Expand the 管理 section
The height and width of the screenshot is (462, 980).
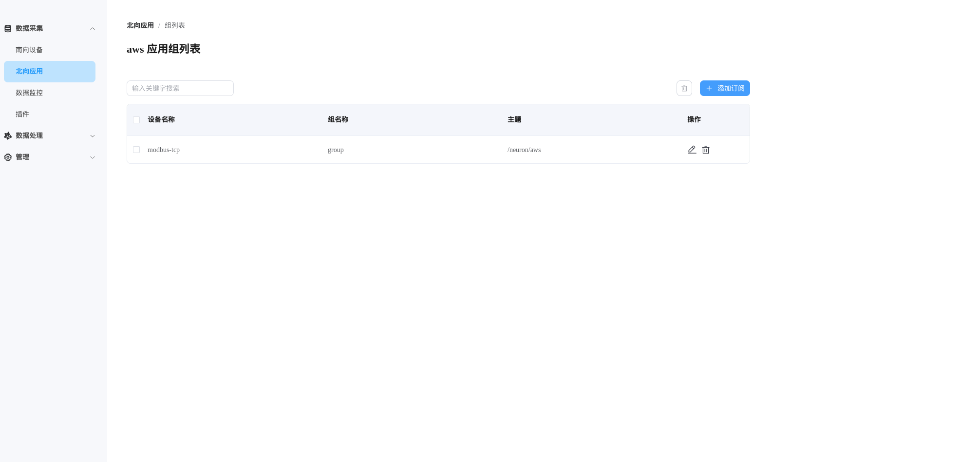click(93, 157)
